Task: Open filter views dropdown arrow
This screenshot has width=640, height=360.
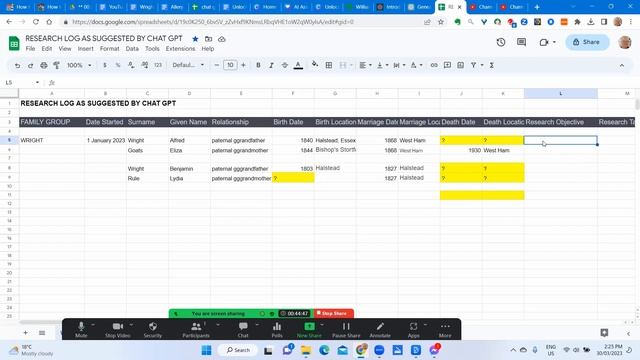Action: [482, 65]
